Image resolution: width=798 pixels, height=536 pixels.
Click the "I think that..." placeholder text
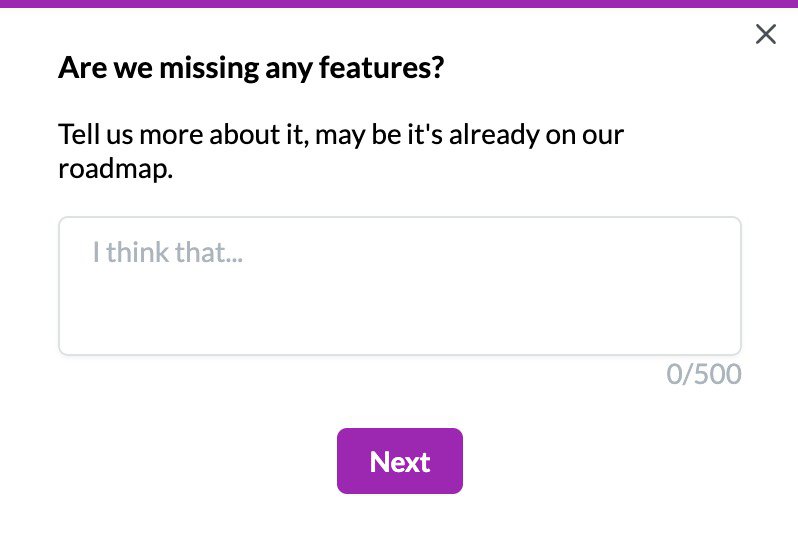tap(168, 252)
